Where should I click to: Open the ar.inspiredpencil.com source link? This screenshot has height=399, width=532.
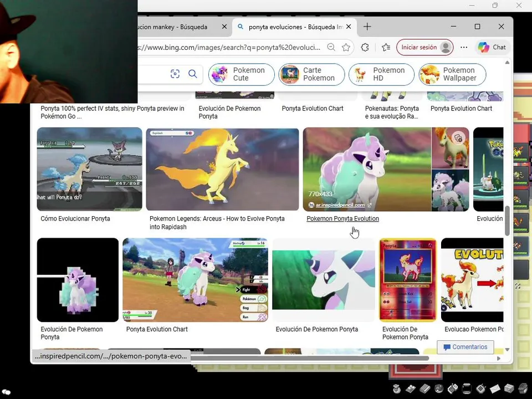(340, 205)
